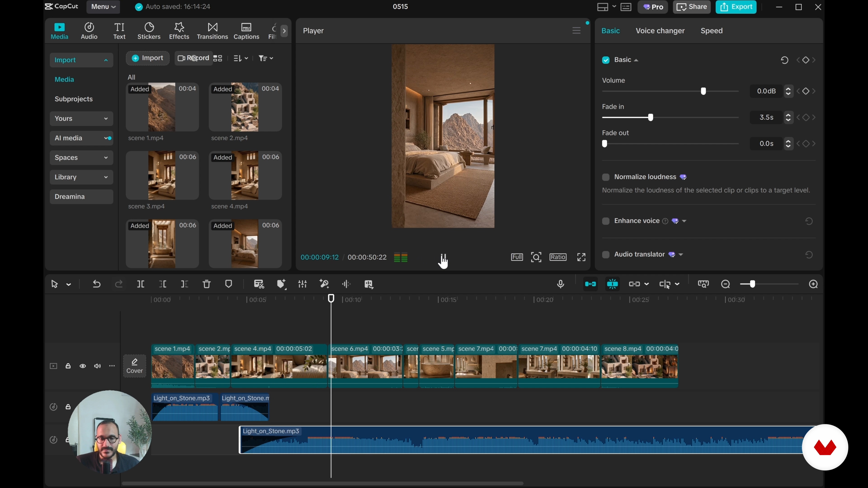Adjust the Volume slider handle
868x488 pixels.
[703, 91]
